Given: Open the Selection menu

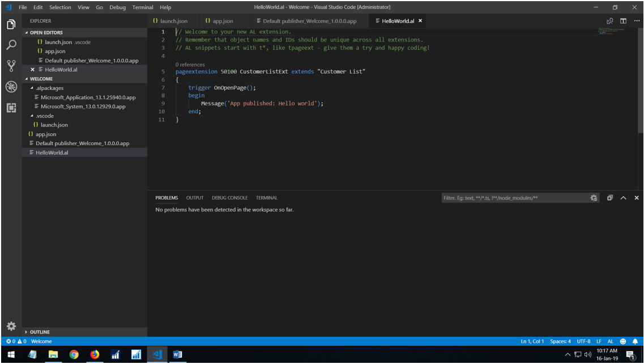Looking at the screenshot, I should click(60, 7).
